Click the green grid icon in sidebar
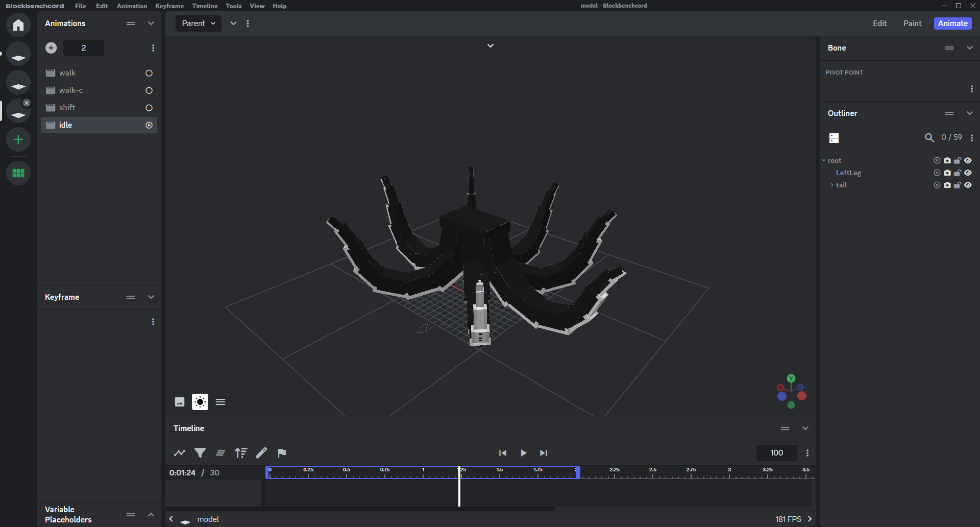Image resolution: width=980 pixels, height=527 pixels. [x=18, y=173]
